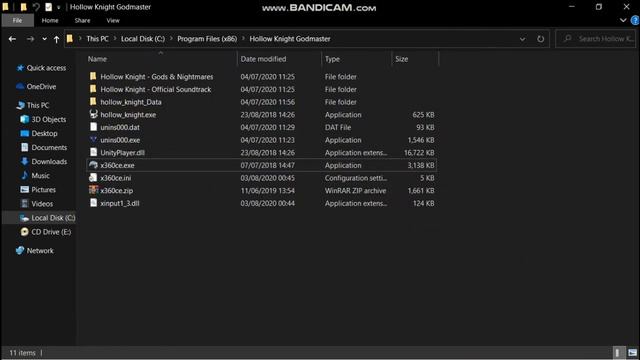Open the File ribbon tab
Viewport: 640px width, 360px height.
point(18,20)
